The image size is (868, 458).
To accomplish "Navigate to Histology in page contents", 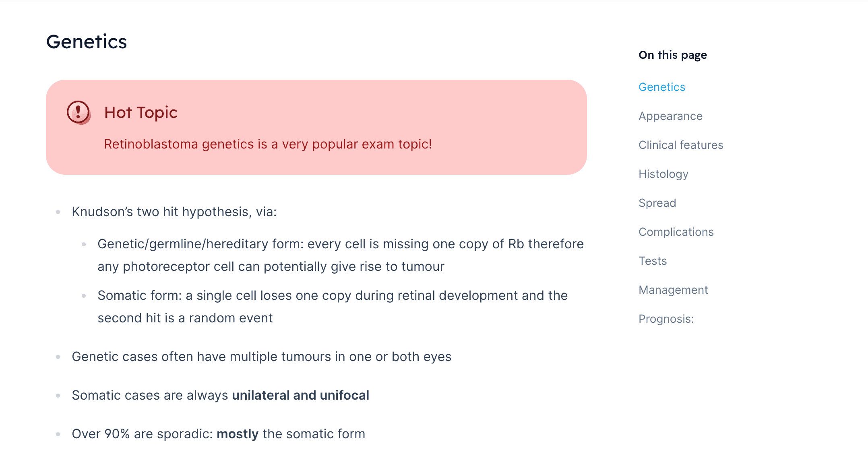I will (663, 174).
